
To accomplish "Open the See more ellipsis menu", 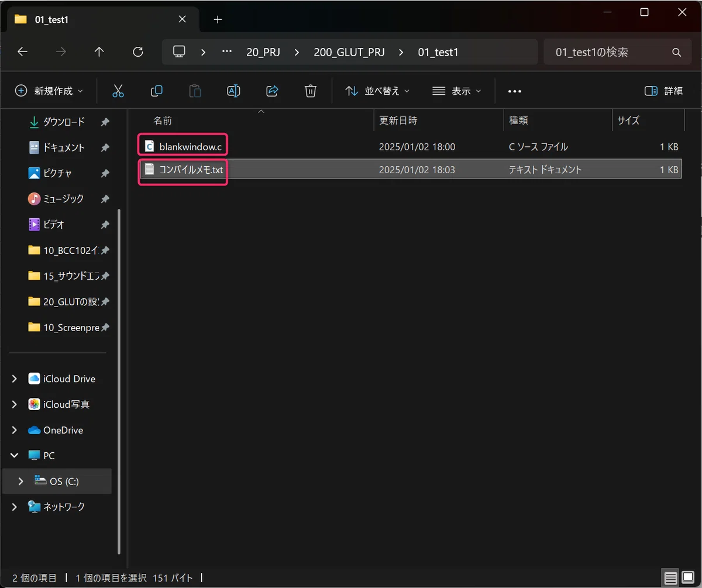I will [514, 91].
